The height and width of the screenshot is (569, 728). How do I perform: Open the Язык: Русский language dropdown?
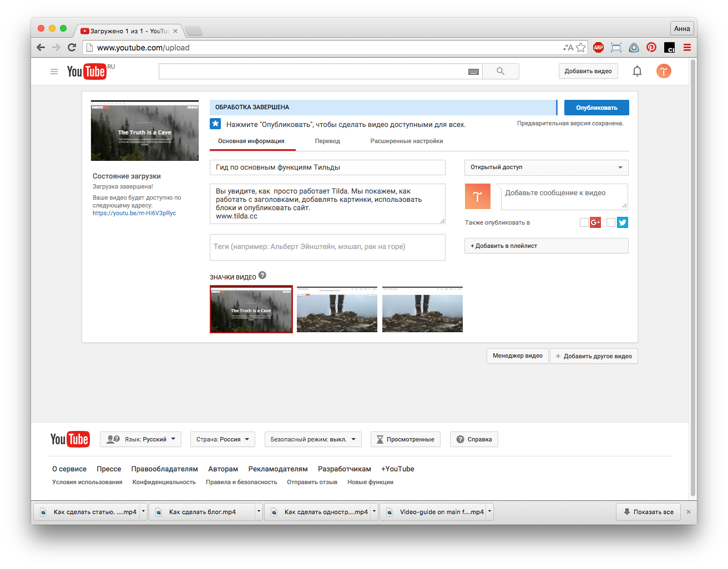(x=140, y=439)
